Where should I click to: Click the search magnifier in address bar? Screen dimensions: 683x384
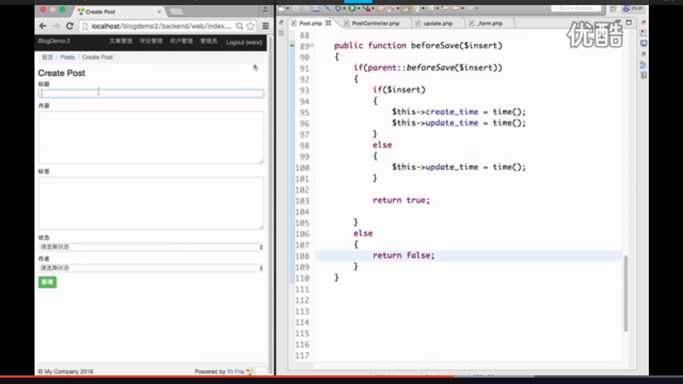(239, 26)
